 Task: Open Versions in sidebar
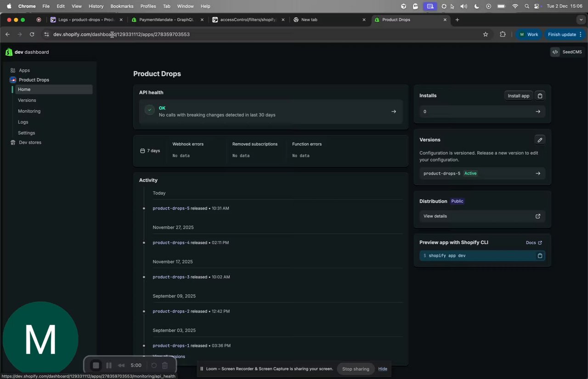(27, 100)
